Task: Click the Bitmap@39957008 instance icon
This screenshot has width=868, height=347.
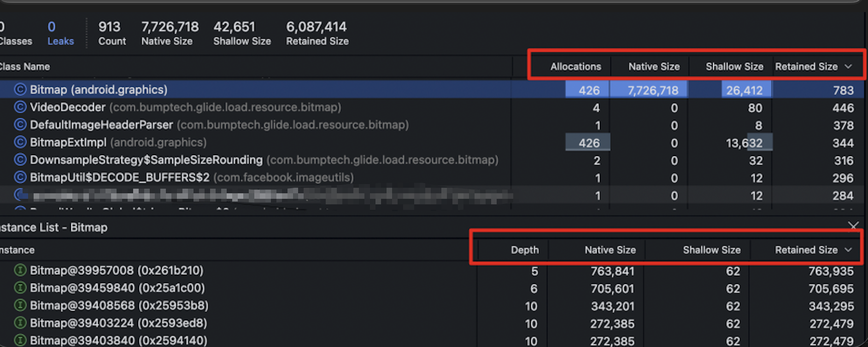Action: [20, 270]
